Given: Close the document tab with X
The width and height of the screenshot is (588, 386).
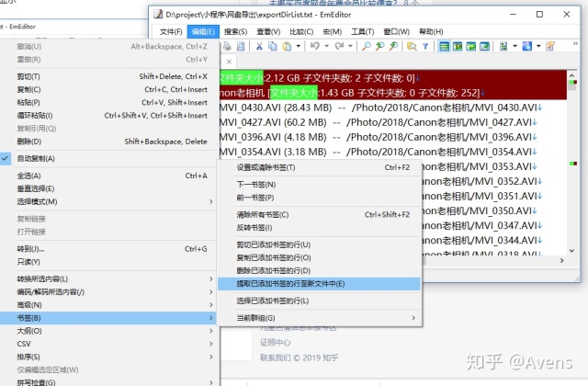Looking at the screenshot, I should [229, 62].
